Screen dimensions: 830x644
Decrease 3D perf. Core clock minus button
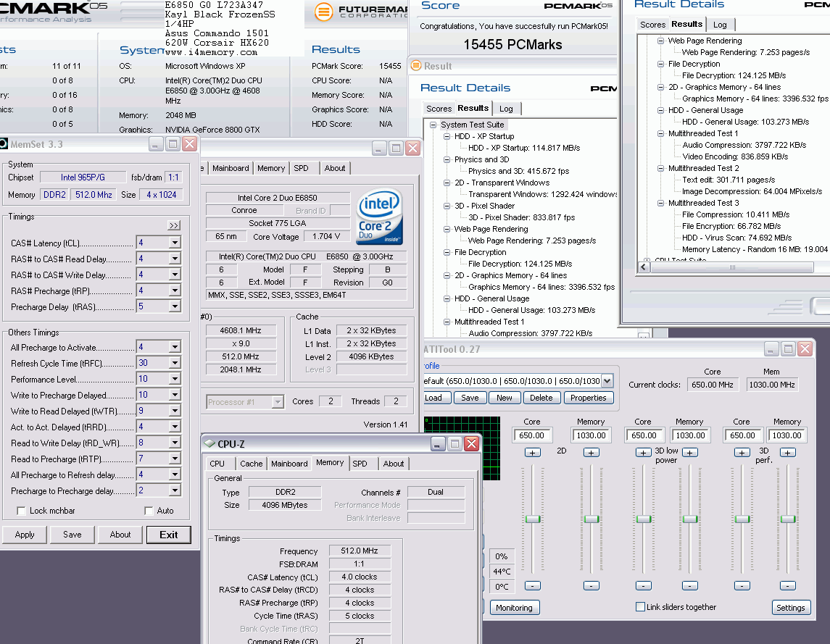tap(742, 586)
